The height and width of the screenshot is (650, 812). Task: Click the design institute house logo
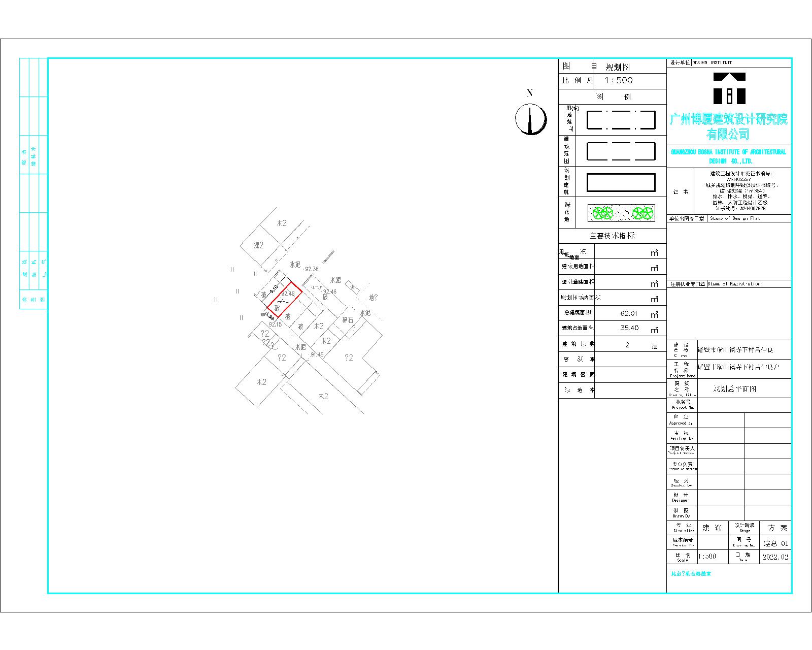(729, 88)
